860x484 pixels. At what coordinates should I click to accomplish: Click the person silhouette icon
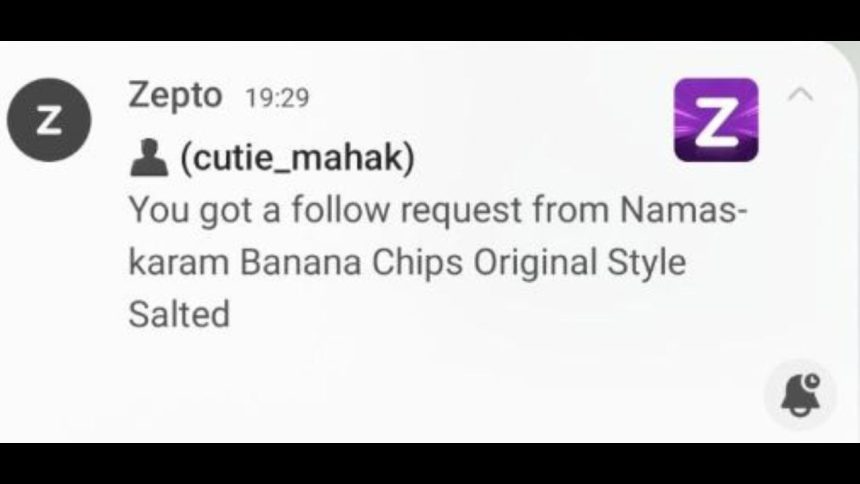coord(148,158)
